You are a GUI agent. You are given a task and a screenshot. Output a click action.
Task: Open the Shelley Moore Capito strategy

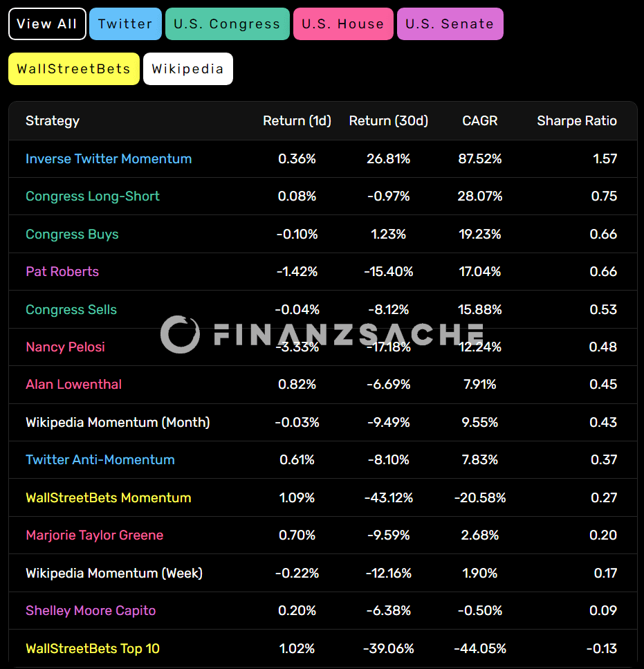click(91, 611)
